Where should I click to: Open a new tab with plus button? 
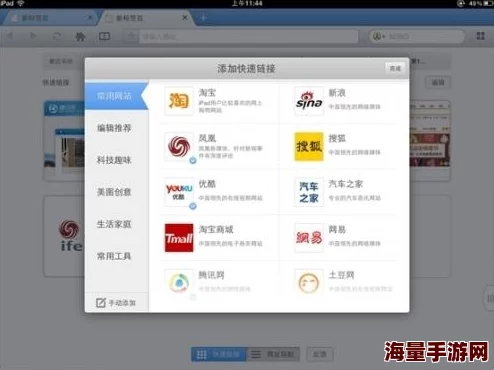[x=203, y=18]
